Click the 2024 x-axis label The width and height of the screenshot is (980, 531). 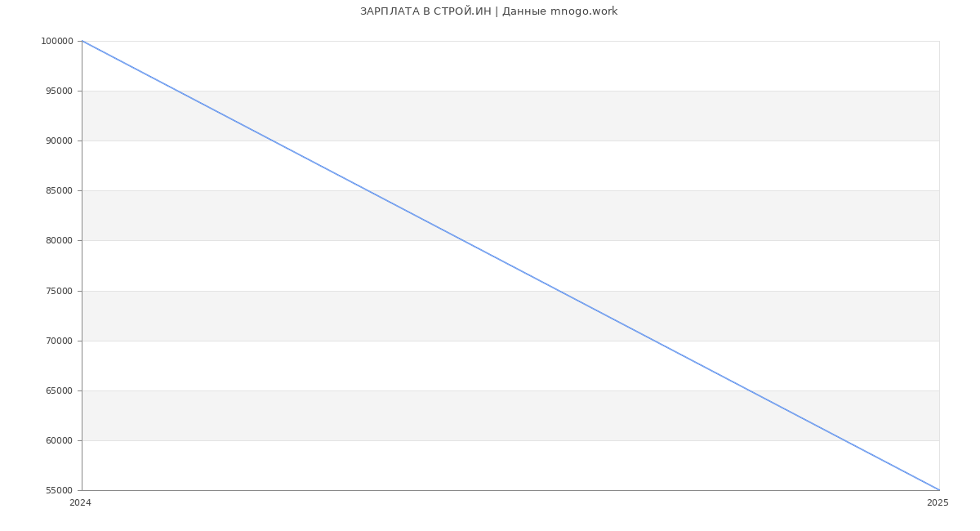pos(80,503)
